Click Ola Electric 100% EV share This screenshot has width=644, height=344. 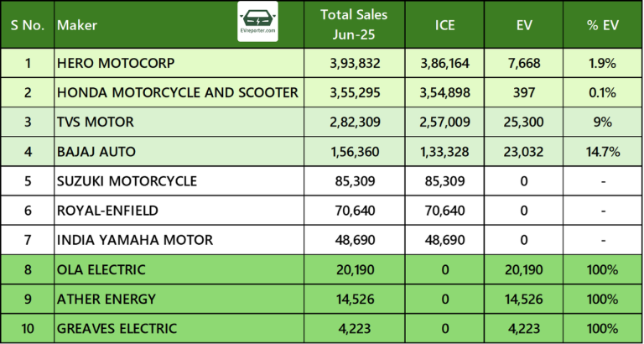603,270
